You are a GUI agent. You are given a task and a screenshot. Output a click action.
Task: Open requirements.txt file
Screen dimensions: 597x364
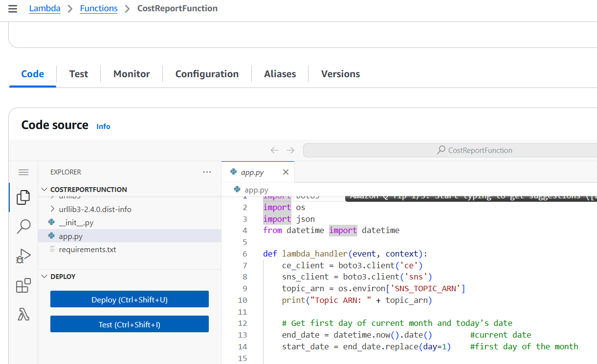click(x=88, y=249)
